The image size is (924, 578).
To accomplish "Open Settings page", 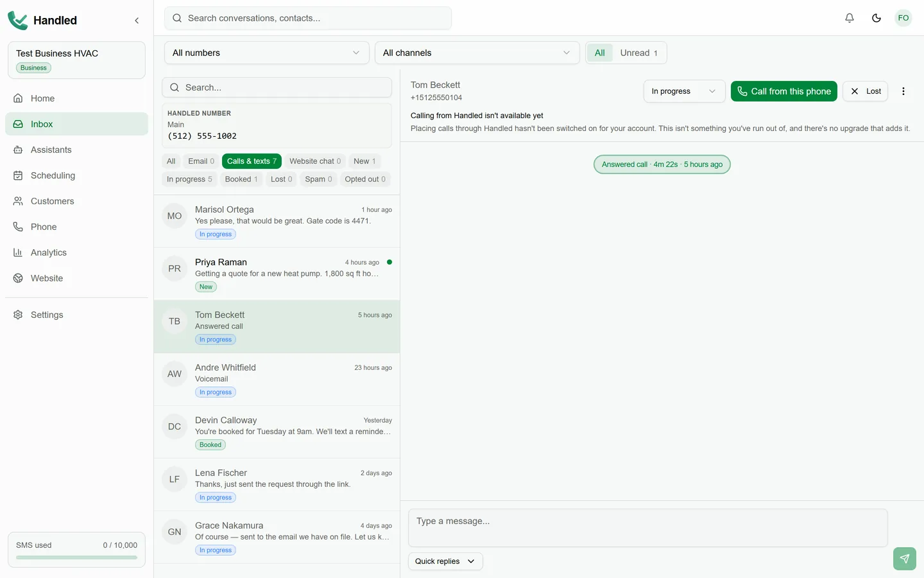I will (x=76, y=315).
